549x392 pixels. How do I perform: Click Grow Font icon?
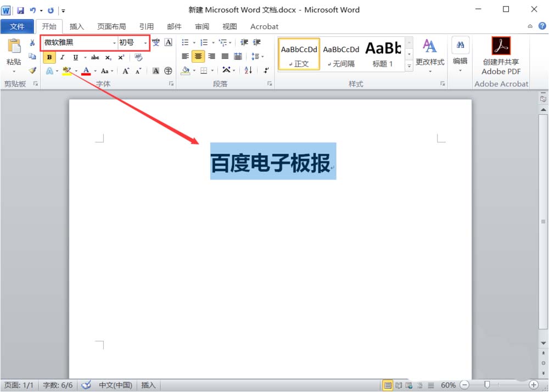(126, 71)
